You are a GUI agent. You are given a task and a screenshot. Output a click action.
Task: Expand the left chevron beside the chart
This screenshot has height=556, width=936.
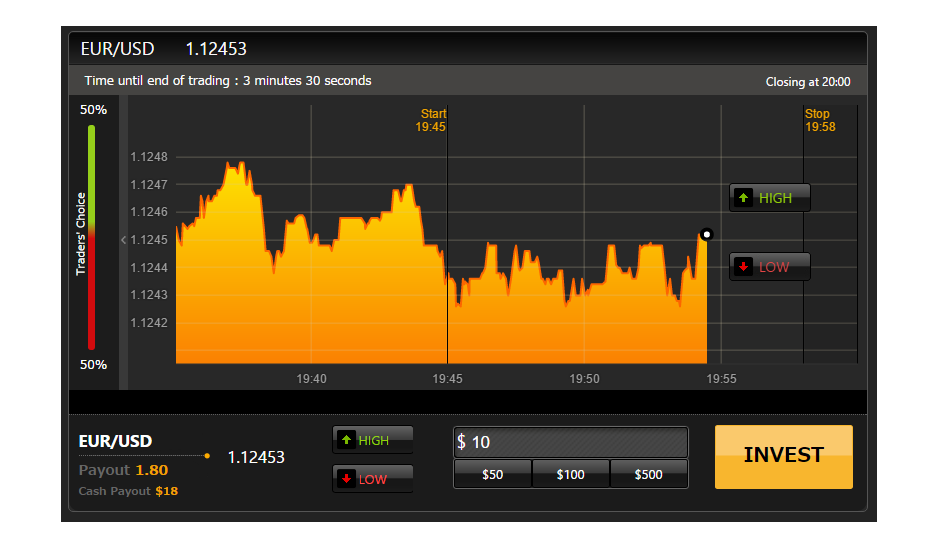[123, 240]
